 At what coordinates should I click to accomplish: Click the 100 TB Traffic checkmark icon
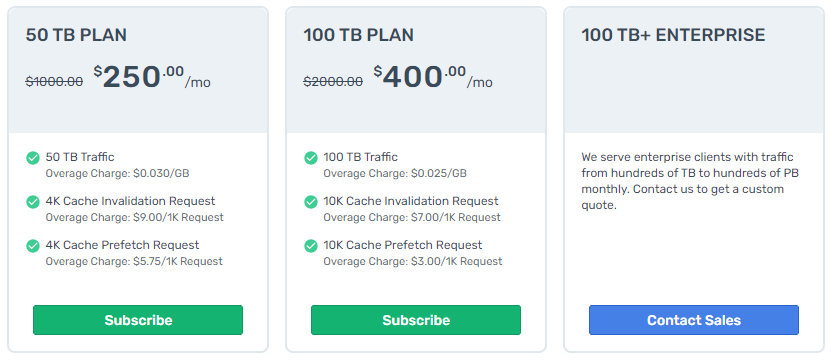pos(310,158)
